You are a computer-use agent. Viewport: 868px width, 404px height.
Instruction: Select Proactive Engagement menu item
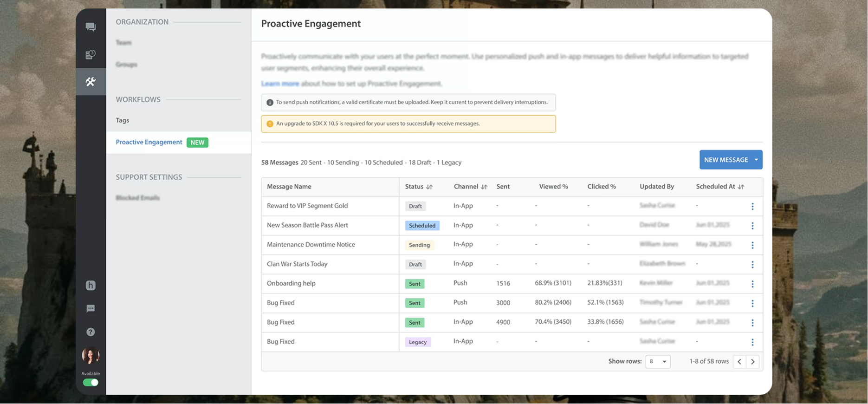(x=149, y=142)
